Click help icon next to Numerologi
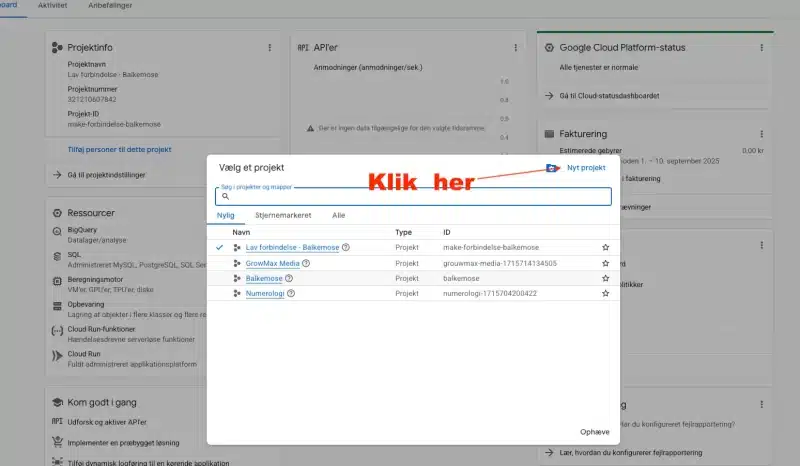The height and width of the screenshot is (466, 800). (x=291, y=294)
